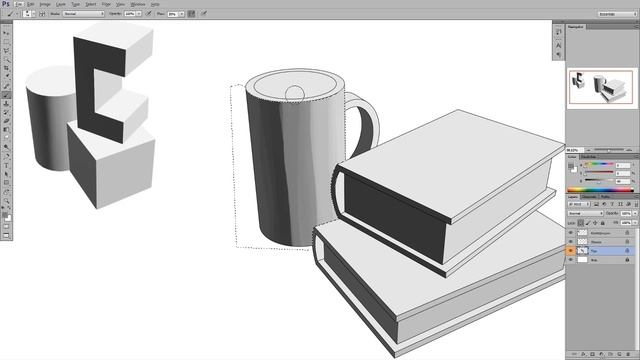640x360 pixels.
Task: Toggle visibility eye of the second layer
Action: pyautogui.click(x=571, y=242)
